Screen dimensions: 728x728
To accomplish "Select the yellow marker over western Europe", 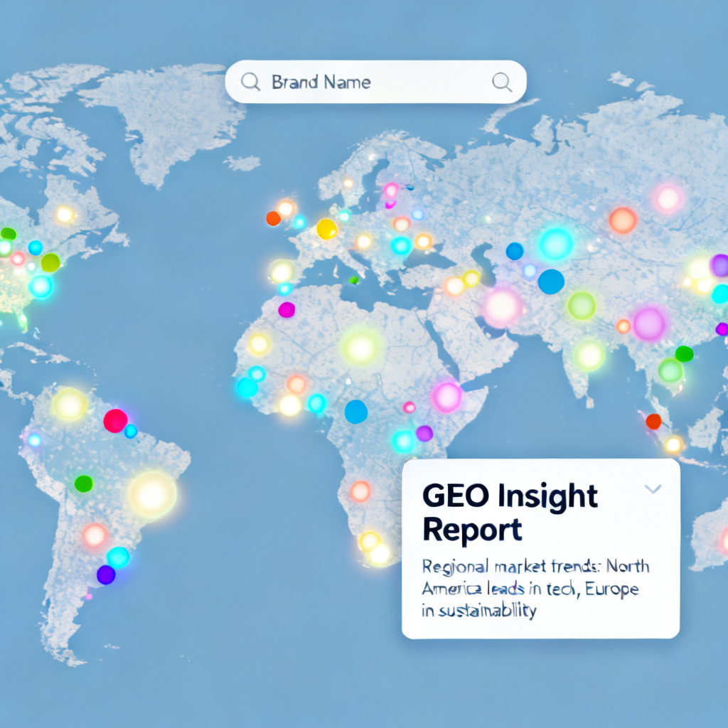I will [326, 229].
